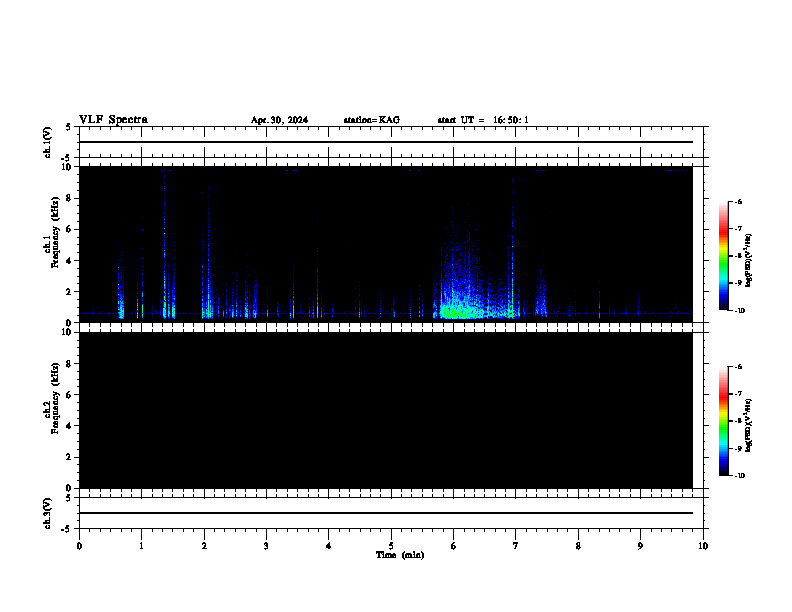
Task: Click the black ch.2 spectrogram panel
Action: coord(386,410)
